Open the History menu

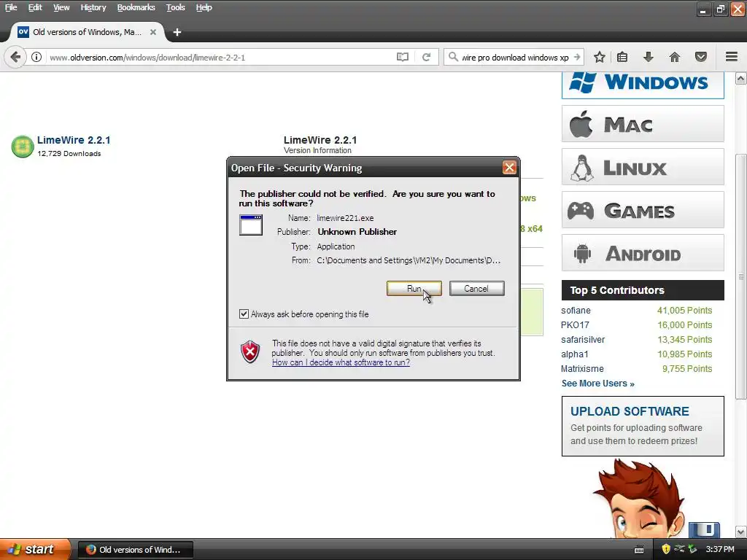tap(93, 7)
